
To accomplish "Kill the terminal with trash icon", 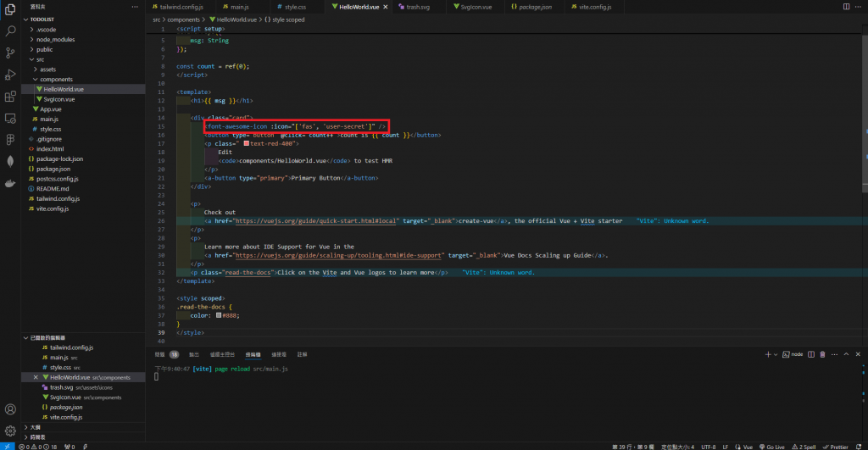I will pyautogui.click(x=822, y=354).
